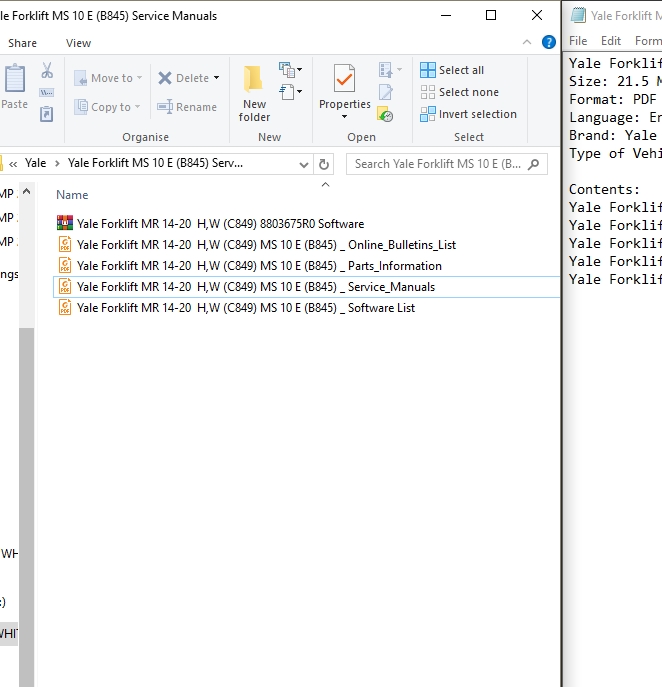
Task: Click the Delete button with X icon
Action: (x=184, y=78)
